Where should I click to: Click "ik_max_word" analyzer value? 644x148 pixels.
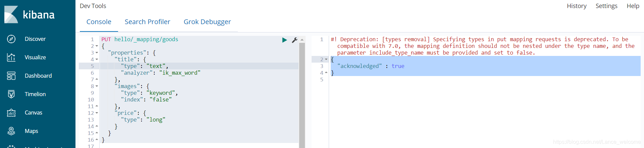[x=180, y=73]
